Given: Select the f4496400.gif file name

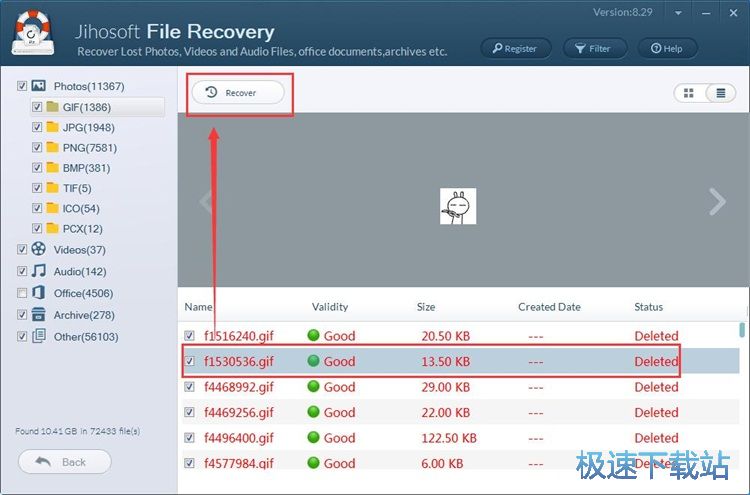Looking at the screenshot, I should [239, 438].
